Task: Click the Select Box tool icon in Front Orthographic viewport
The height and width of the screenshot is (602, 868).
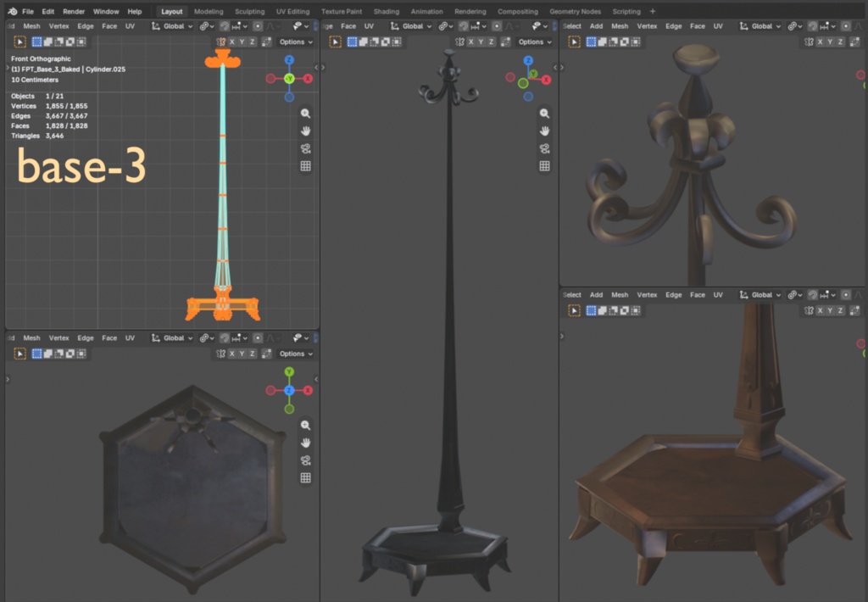Action: click(20, 42)
